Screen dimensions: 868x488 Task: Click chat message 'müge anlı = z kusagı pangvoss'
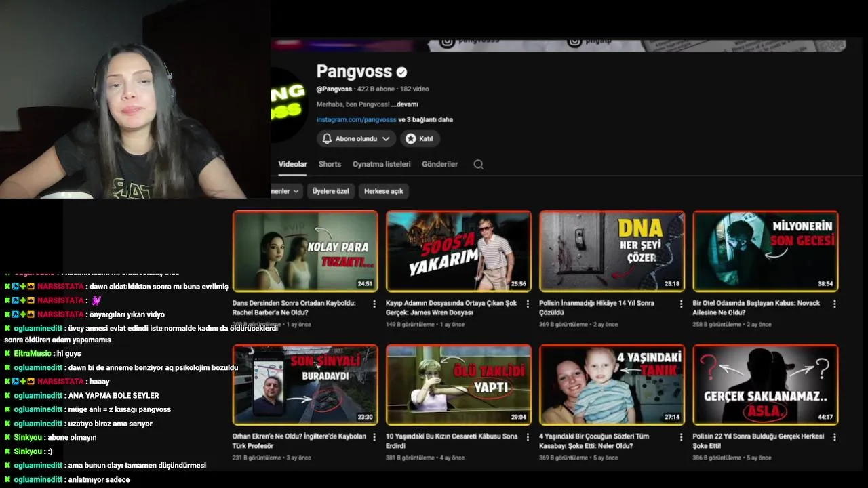[119, 410]
